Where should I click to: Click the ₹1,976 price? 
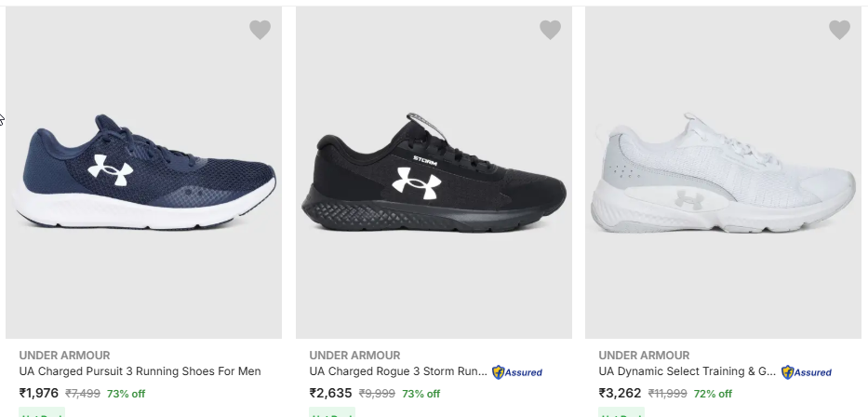tap(39, 393)
